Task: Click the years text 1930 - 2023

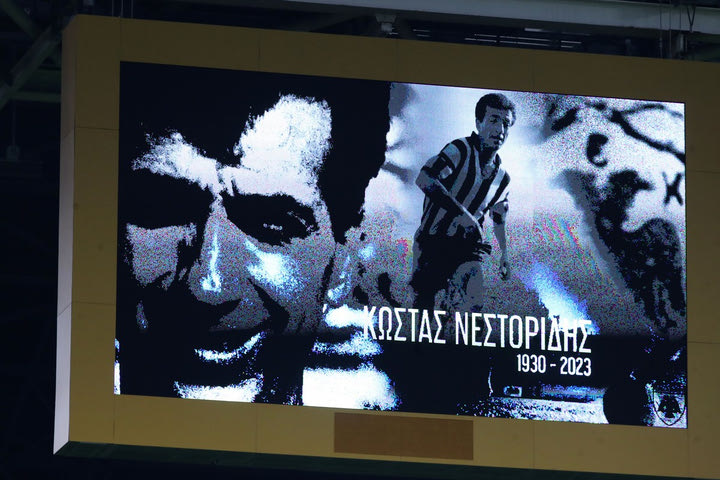Action: (x=554, y=366)
